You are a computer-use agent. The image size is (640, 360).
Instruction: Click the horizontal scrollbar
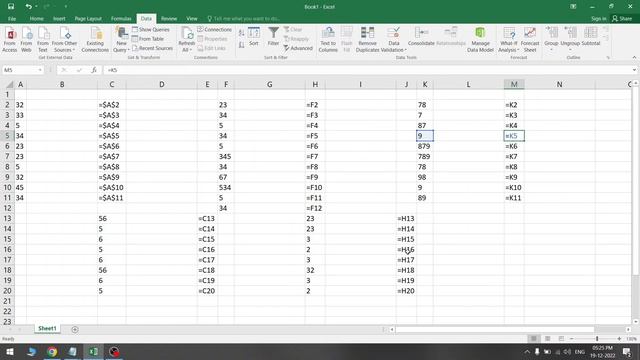[495, 329]
